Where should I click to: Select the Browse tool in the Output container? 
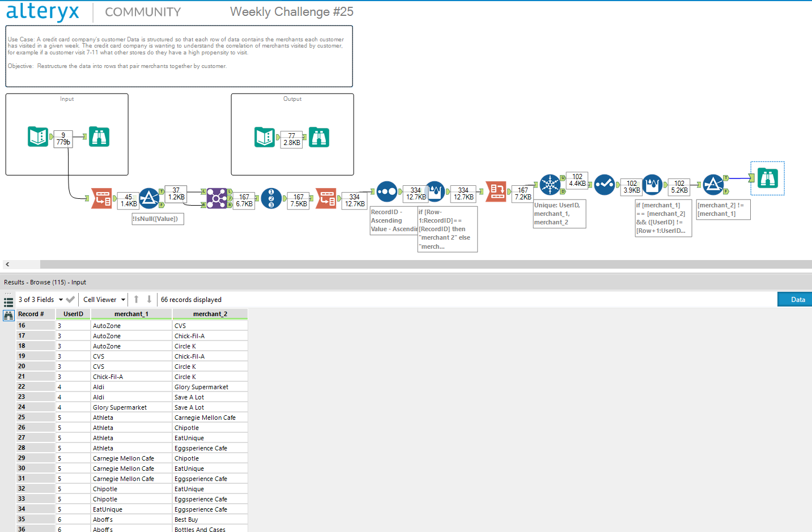click(318, 137)
